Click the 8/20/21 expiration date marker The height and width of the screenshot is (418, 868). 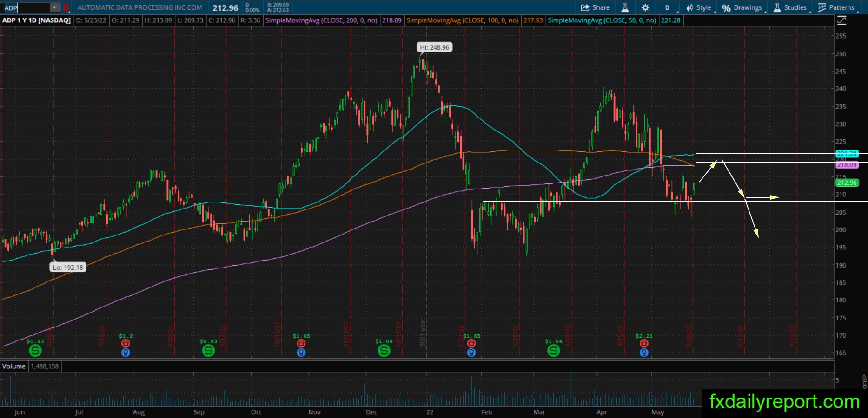[171, 335]
